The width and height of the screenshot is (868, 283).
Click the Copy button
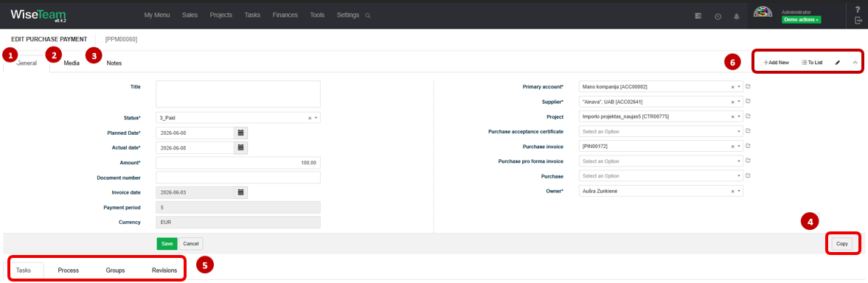tap(842, 244)
